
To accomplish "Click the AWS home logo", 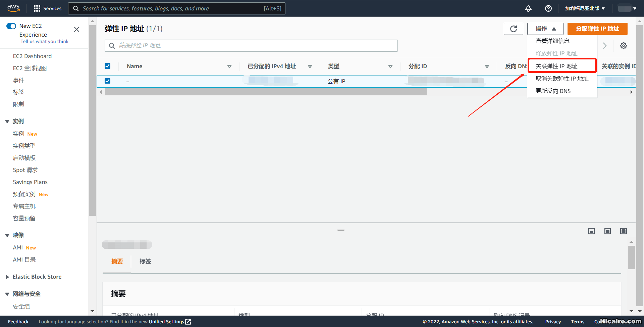I will click(13, 8).
